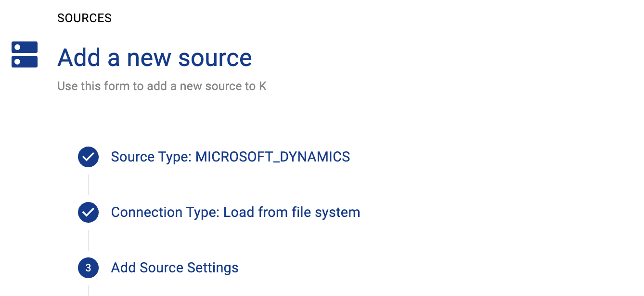The height and width of the screenshot is (296, 644).
Task: Click the connector line below step 3
Action: coord(89,290)
